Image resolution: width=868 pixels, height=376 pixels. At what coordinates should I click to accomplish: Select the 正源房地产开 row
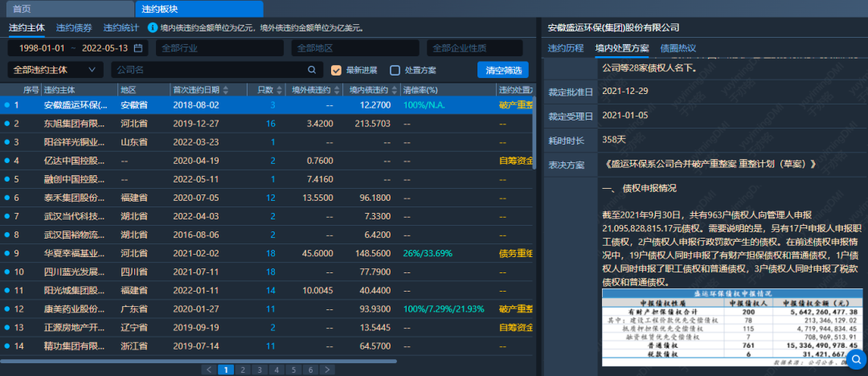266,327
